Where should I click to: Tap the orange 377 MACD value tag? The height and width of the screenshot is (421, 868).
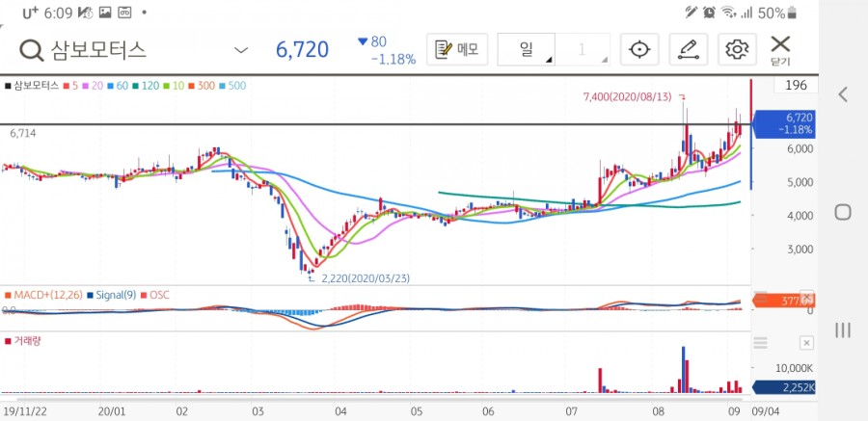click(x=783, y=301)
